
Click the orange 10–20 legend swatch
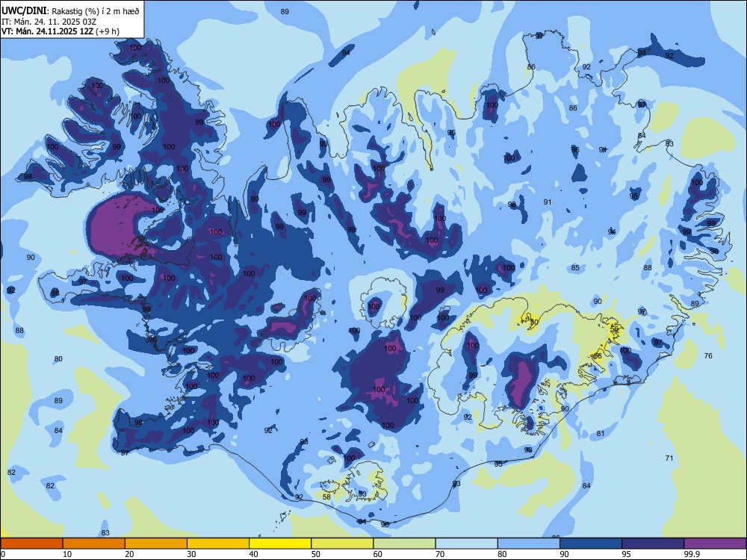coord(94,544)
